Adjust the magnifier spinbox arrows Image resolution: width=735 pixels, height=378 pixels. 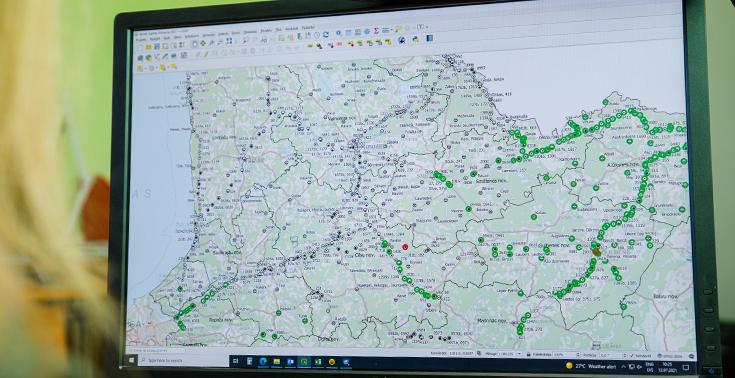click(578, 354)
